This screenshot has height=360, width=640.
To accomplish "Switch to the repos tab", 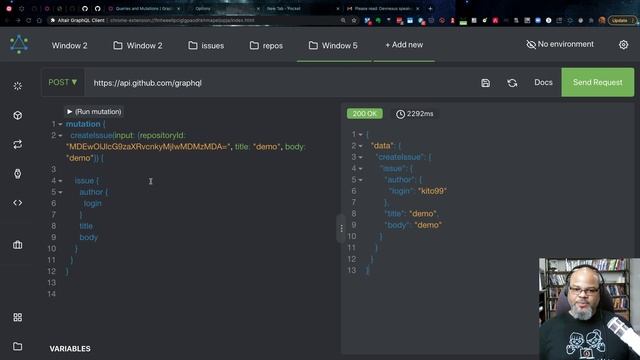I will 266,46.
